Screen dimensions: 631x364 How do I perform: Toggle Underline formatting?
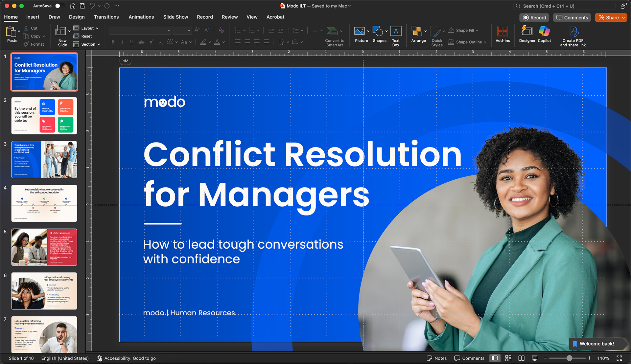coord(132,42)
